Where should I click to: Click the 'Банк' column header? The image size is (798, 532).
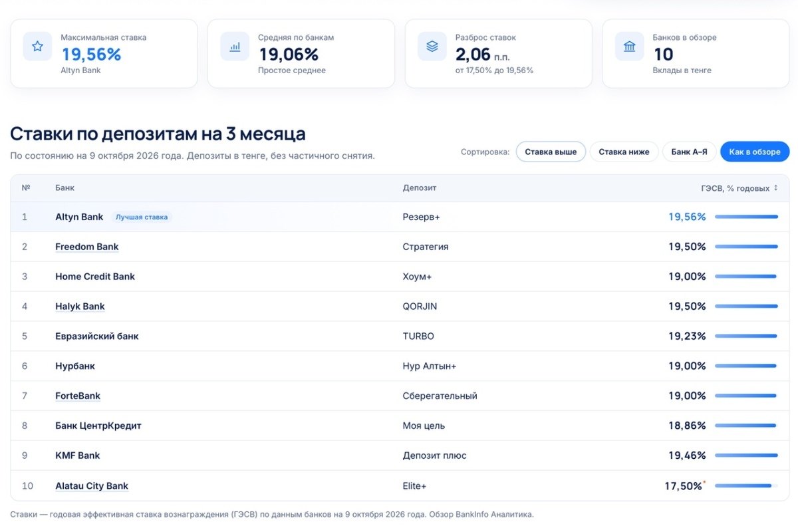pyautogui.click(x=65, y=188)
